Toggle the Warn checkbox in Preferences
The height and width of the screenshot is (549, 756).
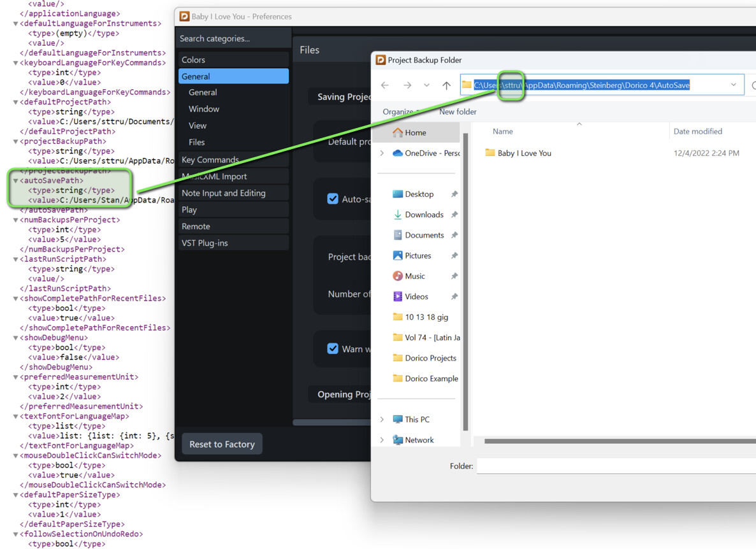(333, 348)
